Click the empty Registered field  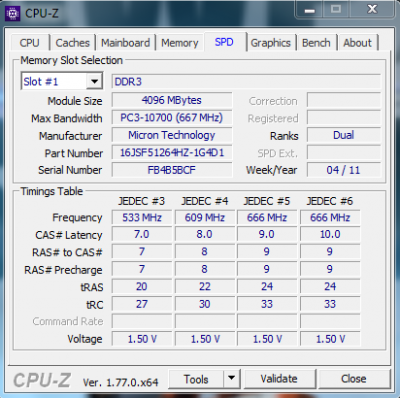[x=344, y=118]
